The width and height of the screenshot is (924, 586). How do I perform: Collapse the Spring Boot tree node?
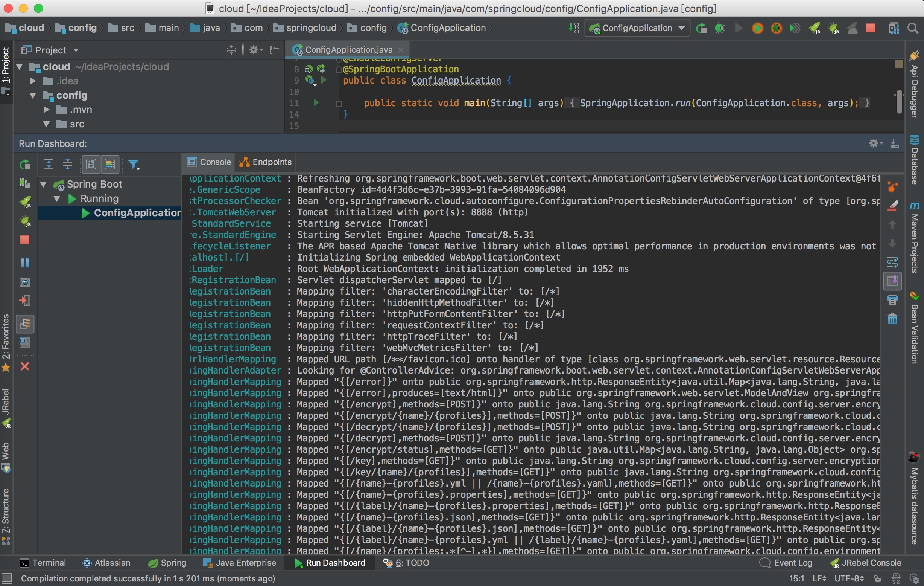43,184
